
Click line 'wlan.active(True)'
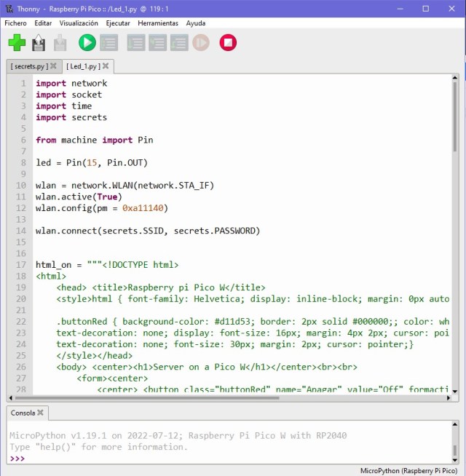pyautogui.click(x=79, y=197)
